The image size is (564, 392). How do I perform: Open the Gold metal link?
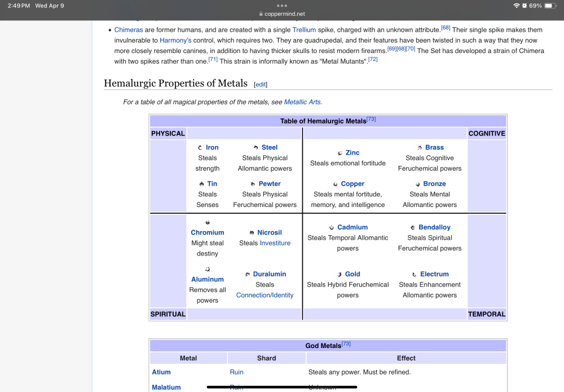[352, 274]
